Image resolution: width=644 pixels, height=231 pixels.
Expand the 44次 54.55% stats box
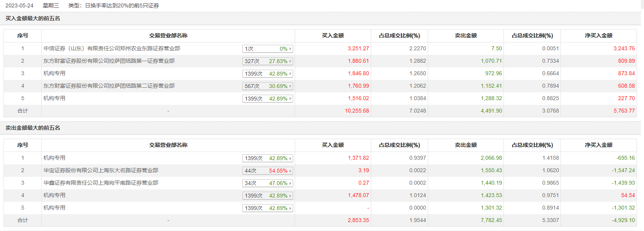267,171
